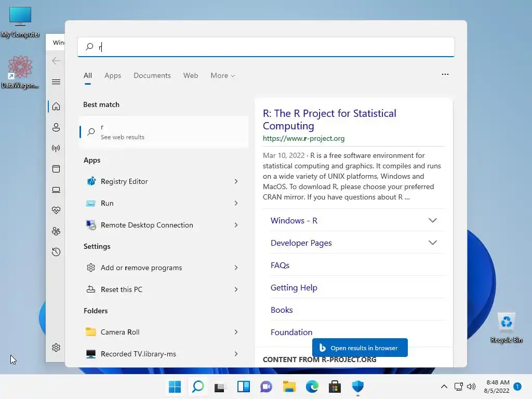Select the history clock icon in the sidebar
This screenshot has height=399, width=532.
click(x=56, y=252)
